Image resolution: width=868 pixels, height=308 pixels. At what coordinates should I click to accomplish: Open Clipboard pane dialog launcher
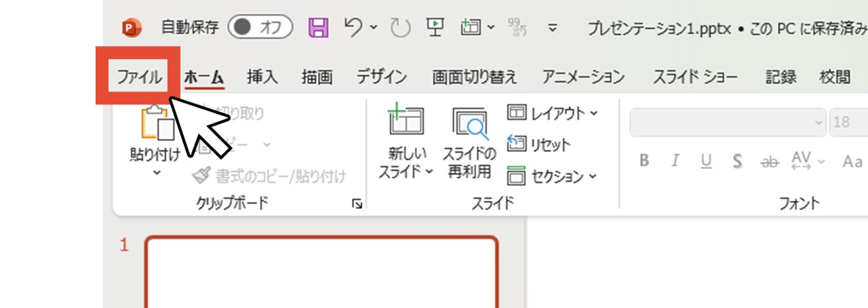click(x=357, y=204)
